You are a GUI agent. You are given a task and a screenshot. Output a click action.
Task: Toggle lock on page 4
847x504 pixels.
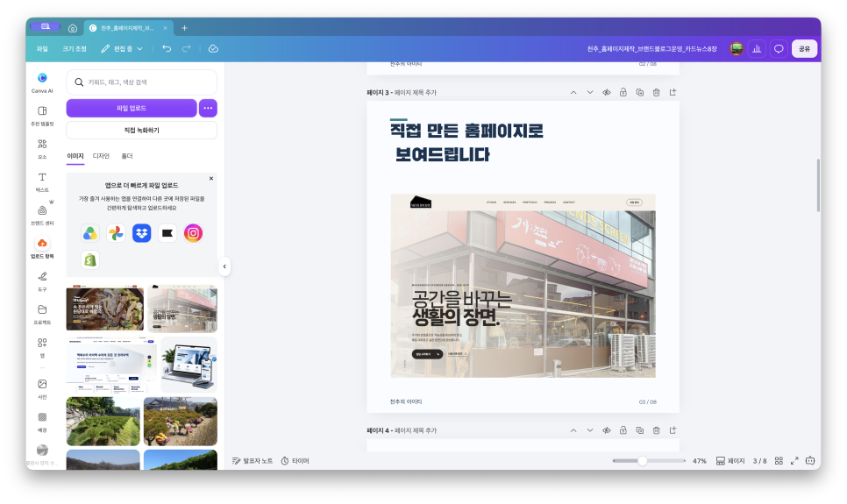(623, 430)
